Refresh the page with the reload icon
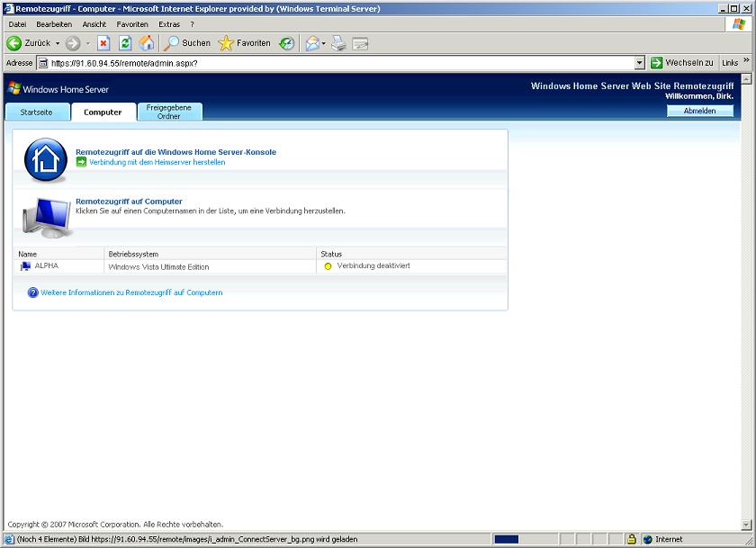This screenshot has height=548, width=756. tap(125, 43)
